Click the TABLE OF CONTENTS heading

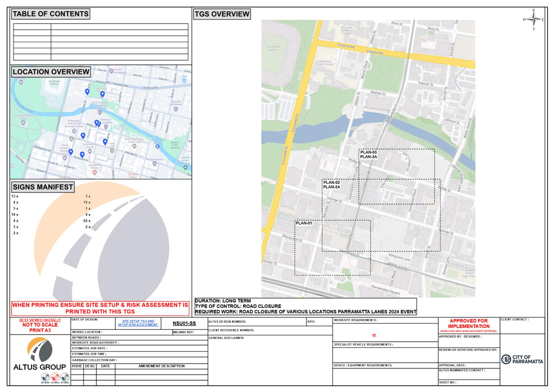(50, 14)
